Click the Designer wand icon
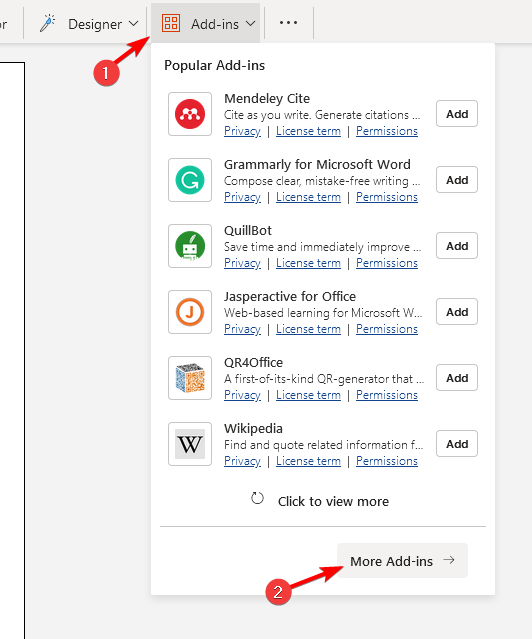Image resolution: width=532 pixels, height=639 pixels. 48,23
